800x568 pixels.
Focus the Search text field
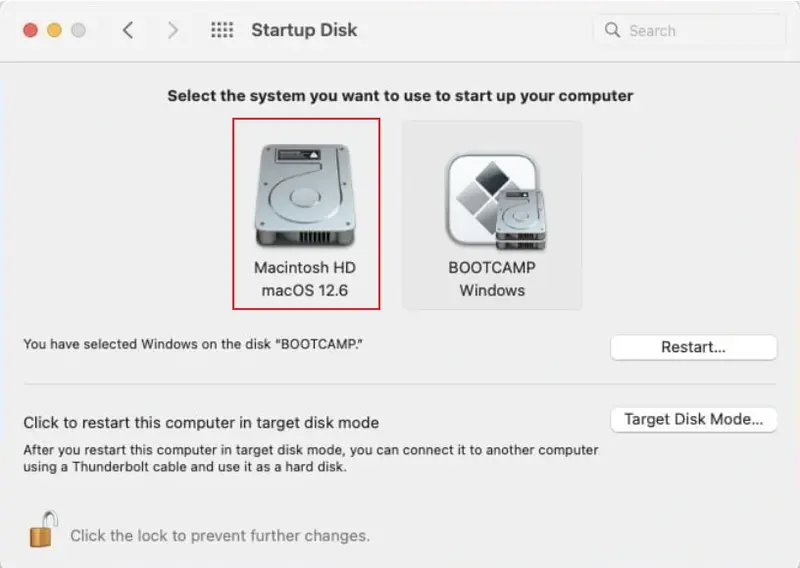tap(700, 30)
